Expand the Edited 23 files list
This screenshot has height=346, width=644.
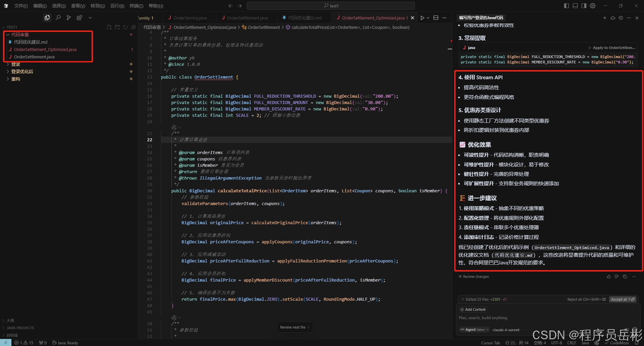tap(484, 299)
